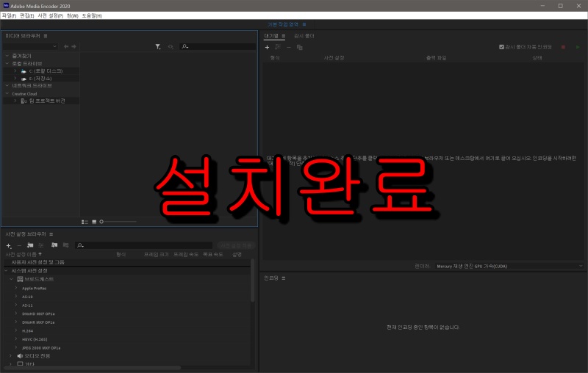Collapse the 브로드캐스트 preset group
The image size is (588, 373).
click(x=11, y=279)
